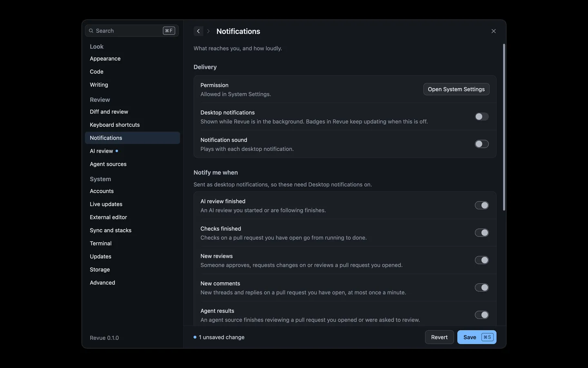588x368 pixels.
Task: Revert the unsaved change
Action: [x=439, y=337]
